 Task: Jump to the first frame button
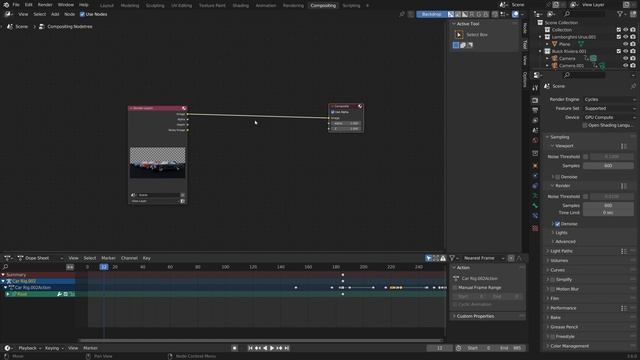(250, 348)
